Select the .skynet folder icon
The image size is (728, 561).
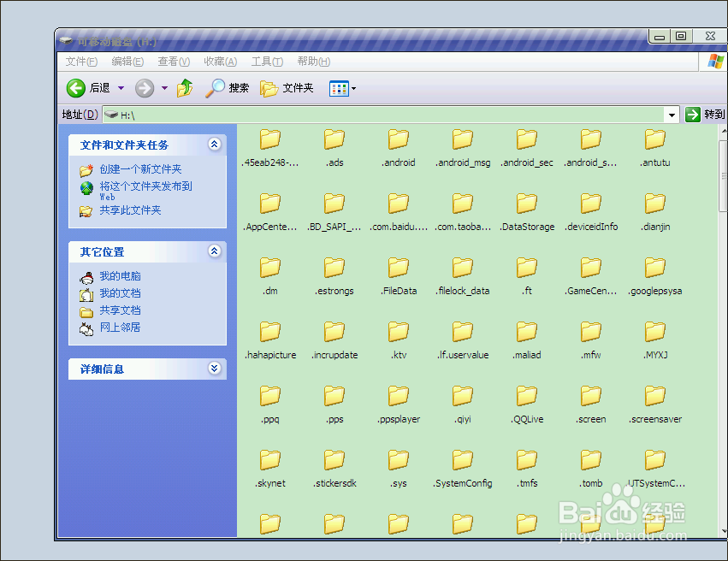[270, 459]
